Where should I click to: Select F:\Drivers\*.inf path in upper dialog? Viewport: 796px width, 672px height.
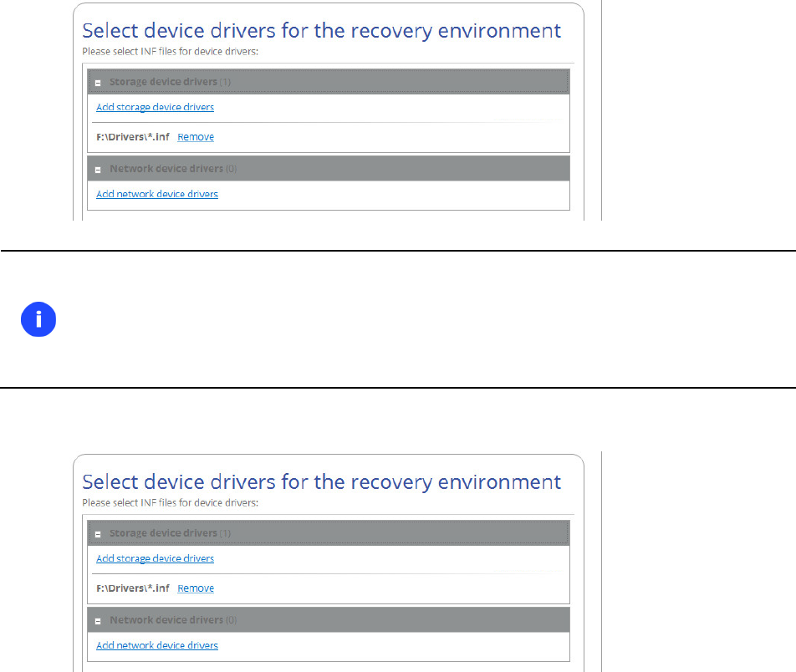pos(133,137)
